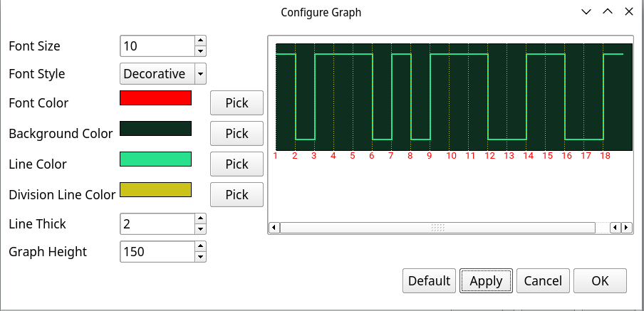This screenshot has height=311, width=644.
Task: Increase the Font Size spinner value
Action: [200, 41]
